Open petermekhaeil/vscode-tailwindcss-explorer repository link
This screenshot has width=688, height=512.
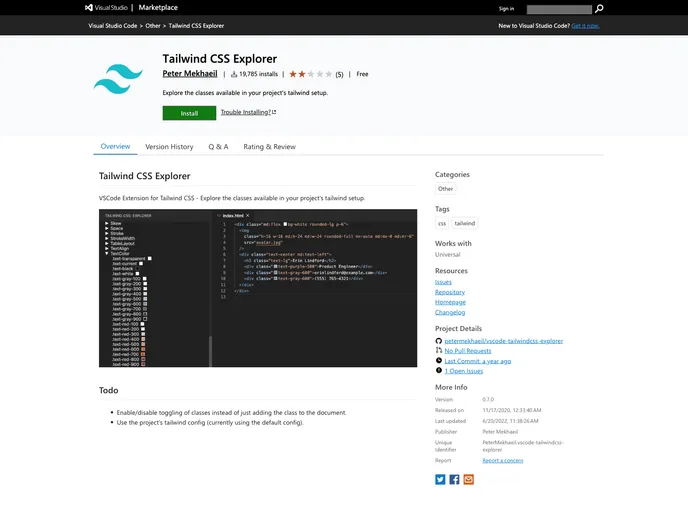[x=504, y=341]
